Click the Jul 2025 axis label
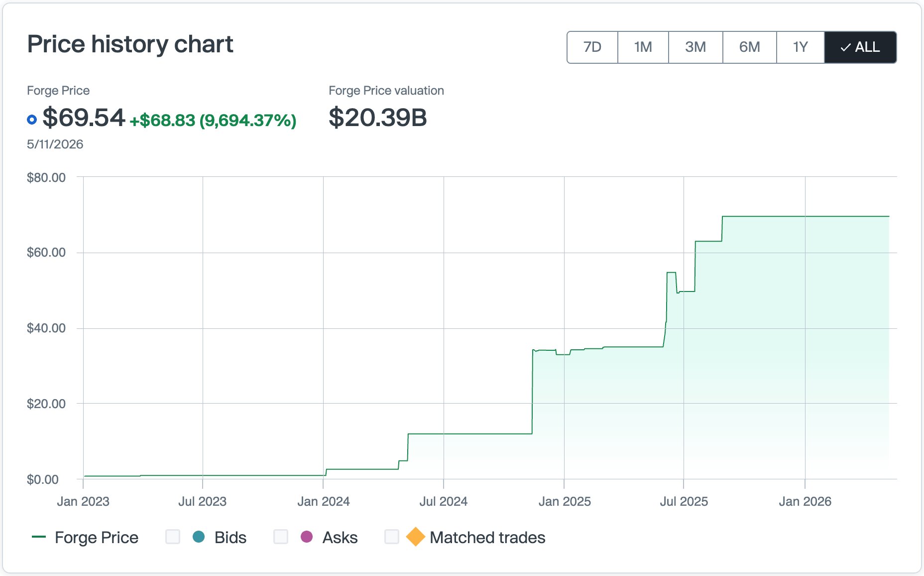Viewport: 924px width, 576px height. (684, 502)
